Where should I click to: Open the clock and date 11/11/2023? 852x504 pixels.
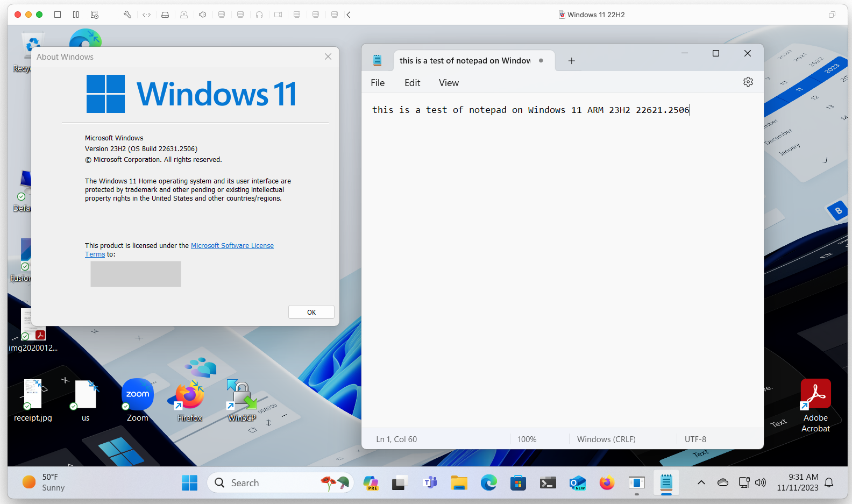(798, 482)
